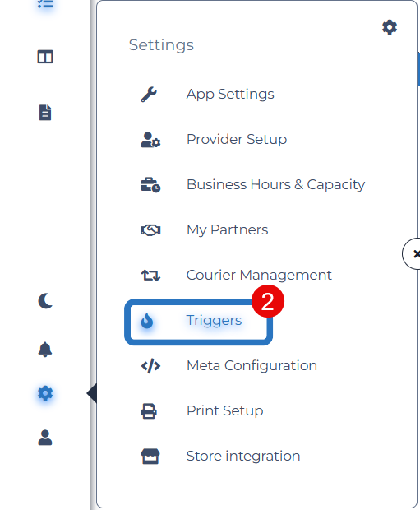
Task: Open Meta Configuration
Action: [252, 365]
